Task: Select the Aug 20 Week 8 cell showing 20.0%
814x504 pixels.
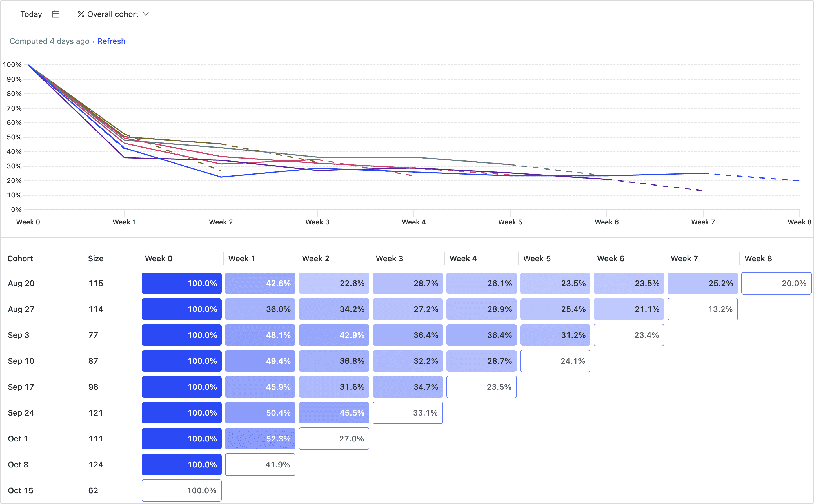Action: [776, 283]
